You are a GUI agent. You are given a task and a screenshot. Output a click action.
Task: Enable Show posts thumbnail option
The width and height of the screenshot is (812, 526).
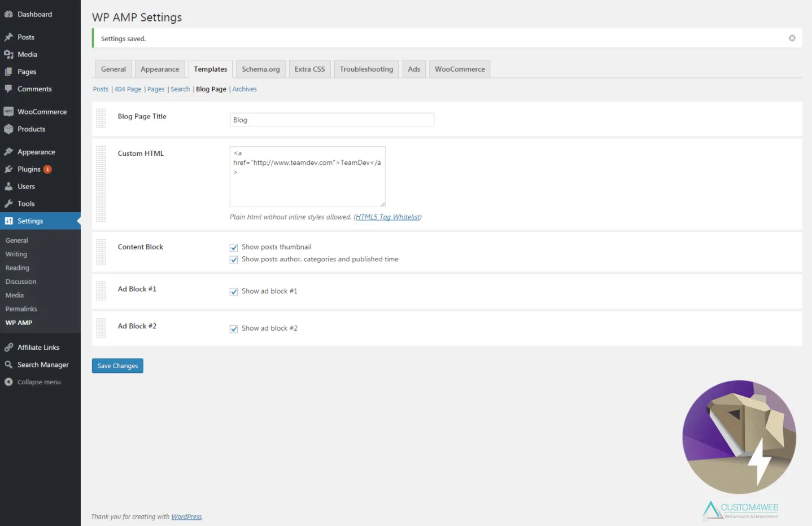(233, 247)
